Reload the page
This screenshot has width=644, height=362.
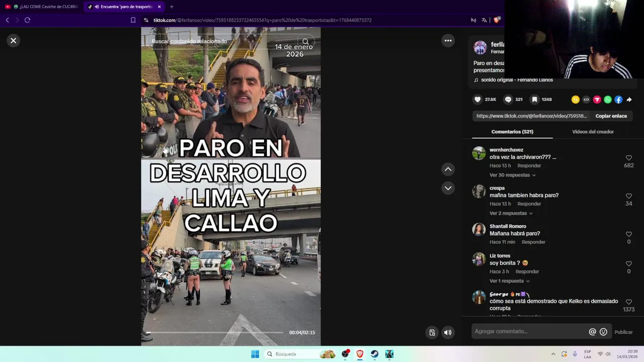coord(27,20)
